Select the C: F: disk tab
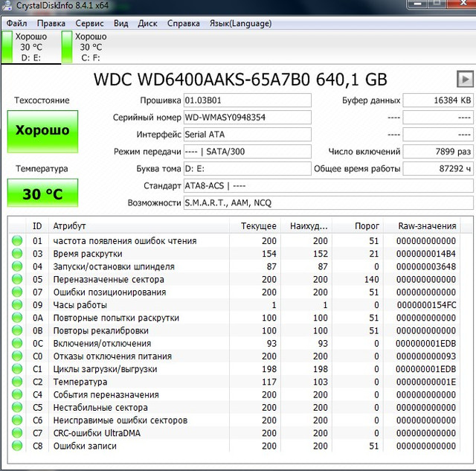Viewport: 476px width, 471px height. 91,47
